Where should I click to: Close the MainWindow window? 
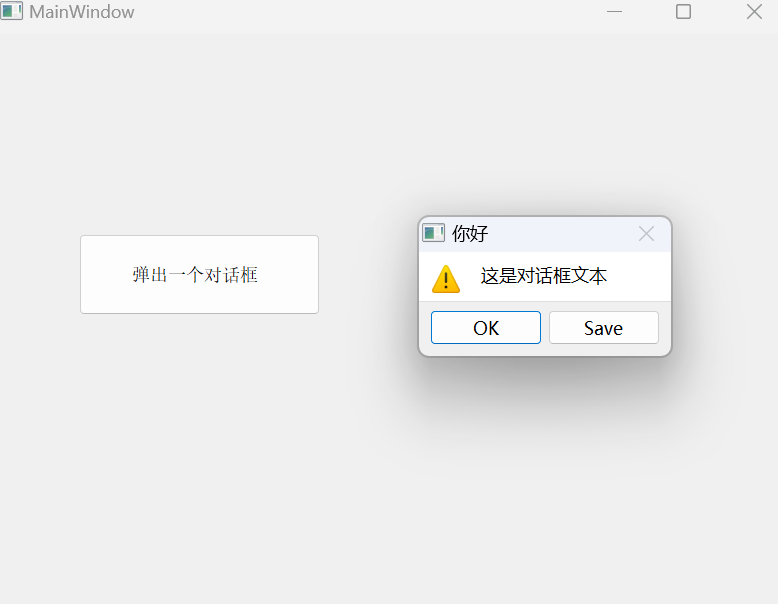point(754,11)
